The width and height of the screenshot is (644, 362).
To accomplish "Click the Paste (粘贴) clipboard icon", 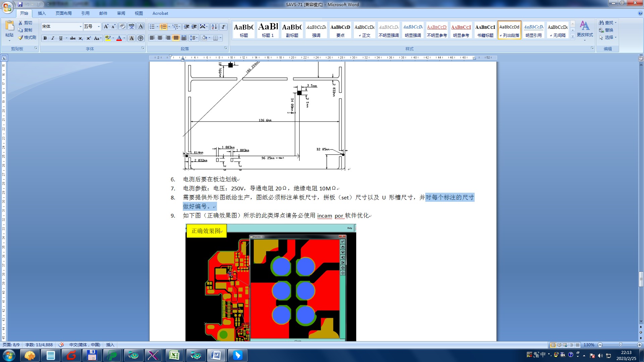I will pyautogui.click(x=9, y=26).
